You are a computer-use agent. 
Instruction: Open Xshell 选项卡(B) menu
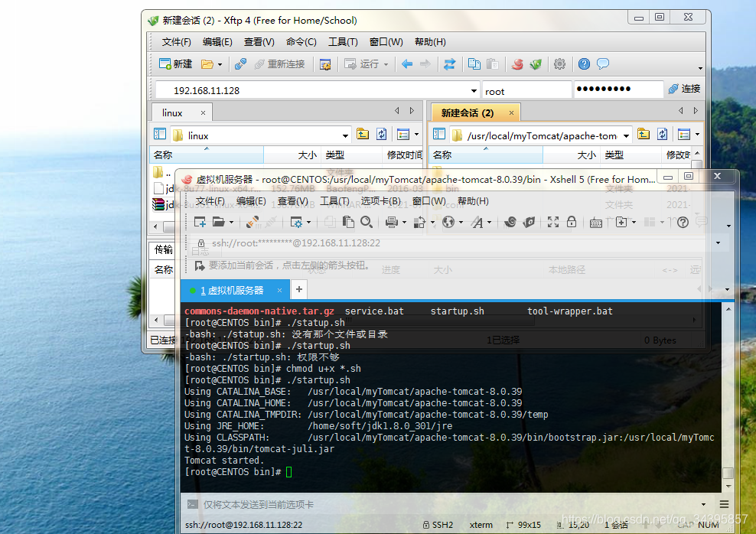coord(381,201)
